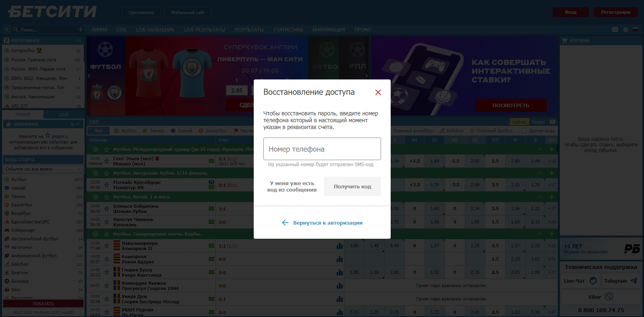Screen dimensions: 644x317
Task: Click 'У меня уже есть код из сообщения'
Action: (292, 186)
